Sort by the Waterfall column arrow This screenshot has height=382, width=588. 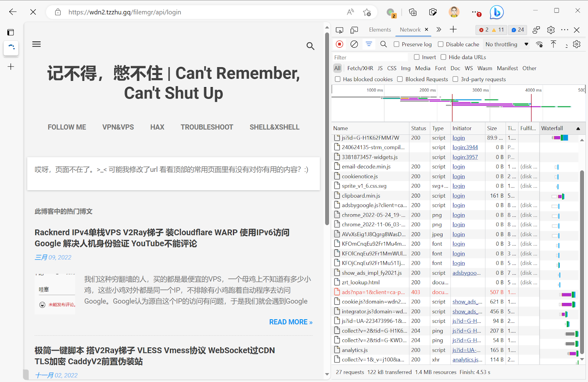click(x=578, y=129)
